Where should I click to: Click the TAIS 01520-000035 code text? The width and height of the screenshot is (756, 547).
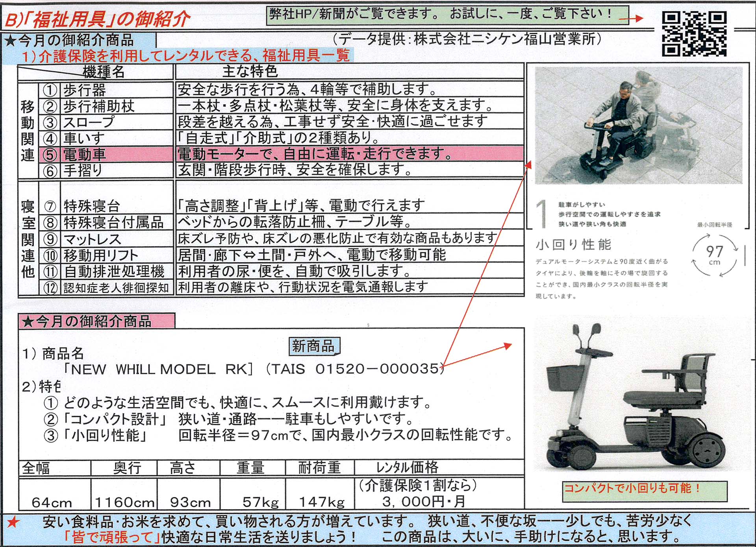click(355, 369)
